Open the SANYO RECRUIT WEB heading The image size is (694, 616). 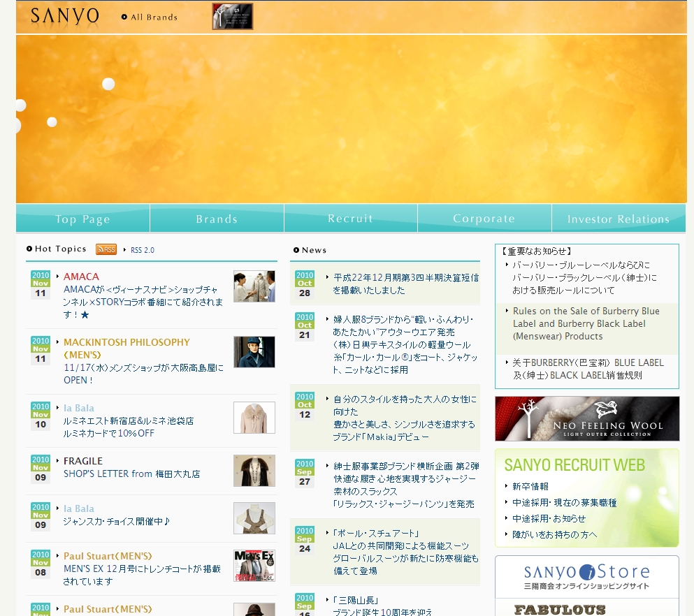click(574, 464)
